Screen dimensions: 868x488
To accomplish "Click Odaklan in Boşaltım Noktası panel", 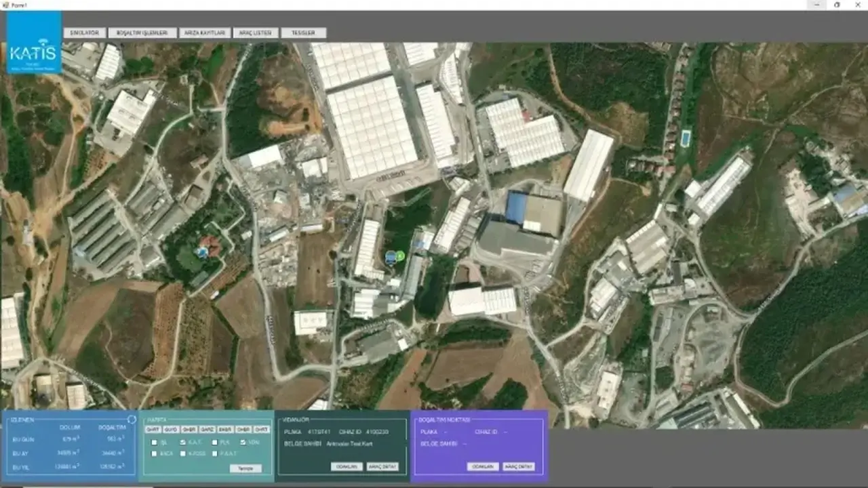I will tap(483, 466).
